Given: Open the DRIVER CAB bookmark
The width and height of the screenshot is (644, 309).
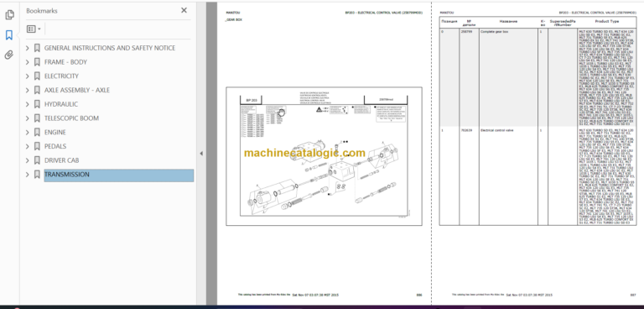Looking at the screenshot, I should click(x=61, y=160).
